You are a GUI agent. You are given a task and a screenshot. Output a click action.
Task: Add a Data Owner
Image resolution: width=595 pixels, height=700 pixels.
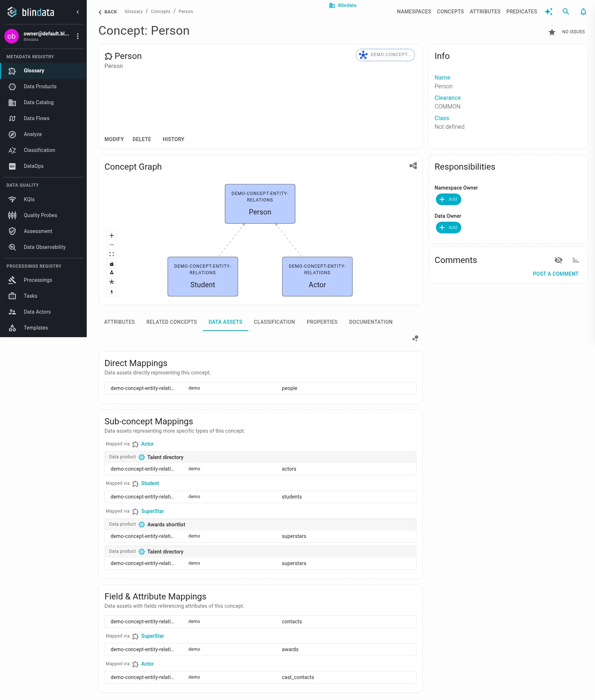point(449,228)
